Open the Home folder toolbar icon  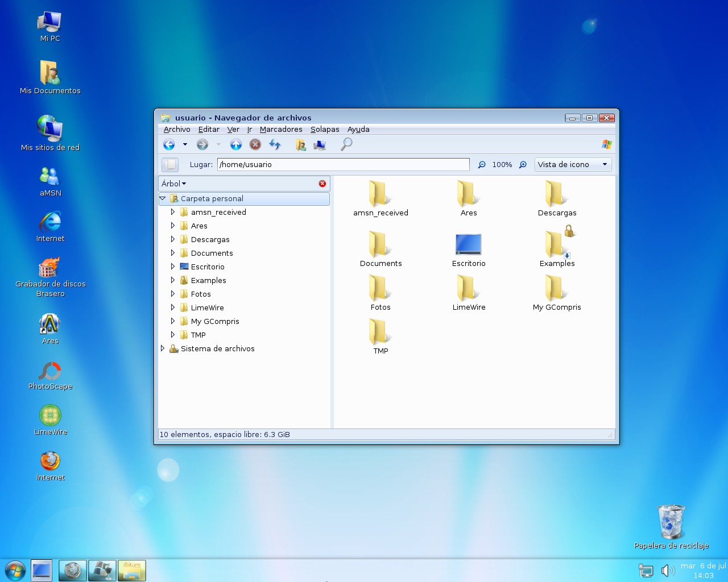coord(301,145)
